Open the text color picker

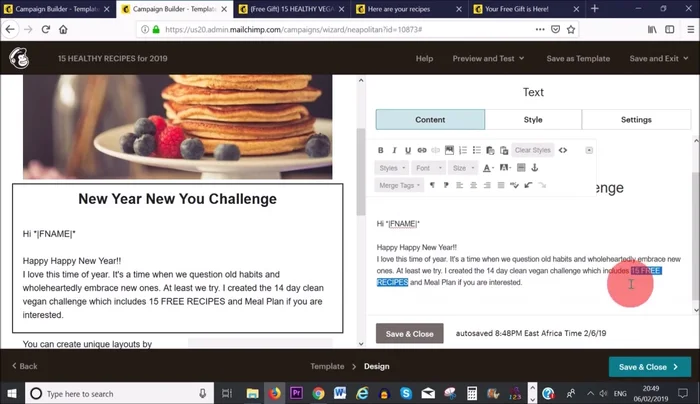488,168
